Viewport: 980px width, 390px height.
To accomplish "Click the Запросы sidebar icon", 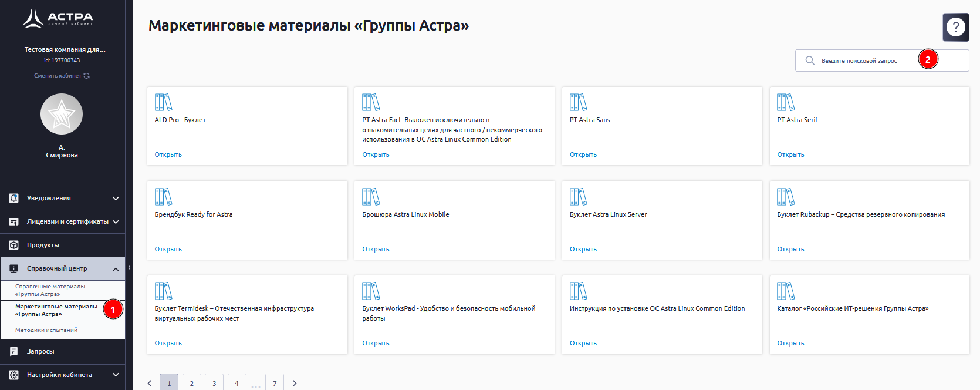I will (14, 351).
